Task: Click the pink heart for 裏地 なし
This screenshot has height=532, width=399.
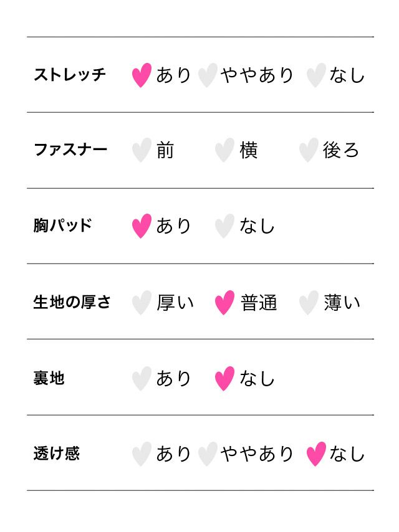Action: pyautogui.click(x=224, y=378)
